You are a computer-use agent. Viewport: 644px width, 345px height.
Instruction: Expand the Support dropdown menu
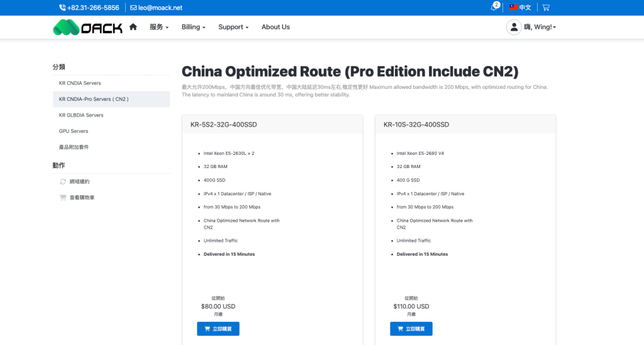[x=233, y=26]
